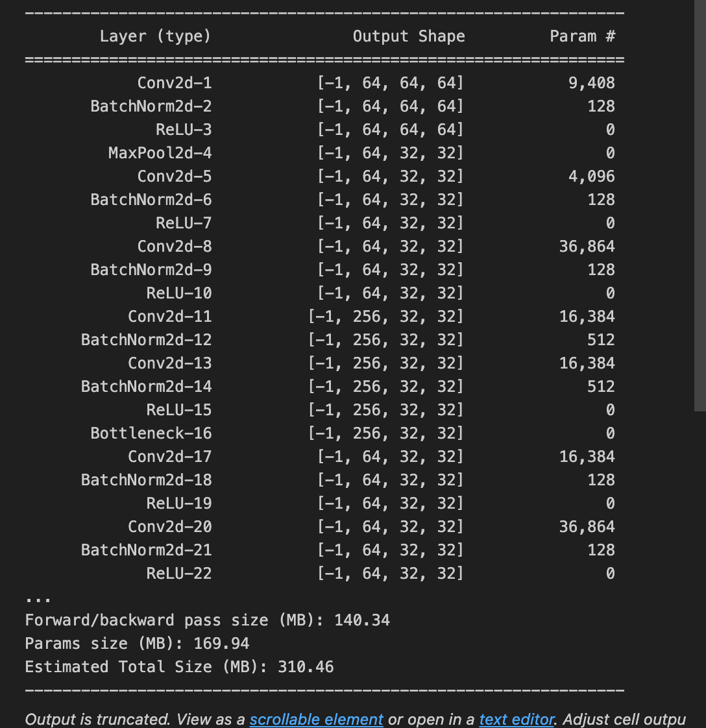Click the 9,408 parameter count
Screen dimensions: 706x728
point(592,82)
